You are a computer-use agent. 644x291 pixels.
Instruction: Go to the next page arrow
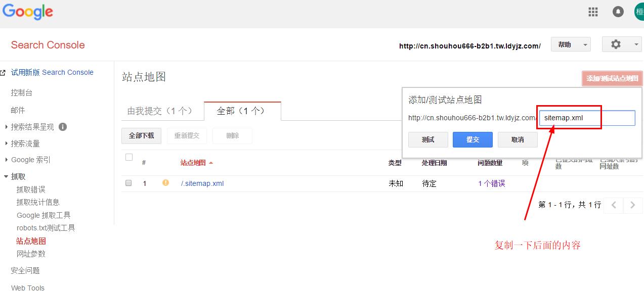pos(632,205)
